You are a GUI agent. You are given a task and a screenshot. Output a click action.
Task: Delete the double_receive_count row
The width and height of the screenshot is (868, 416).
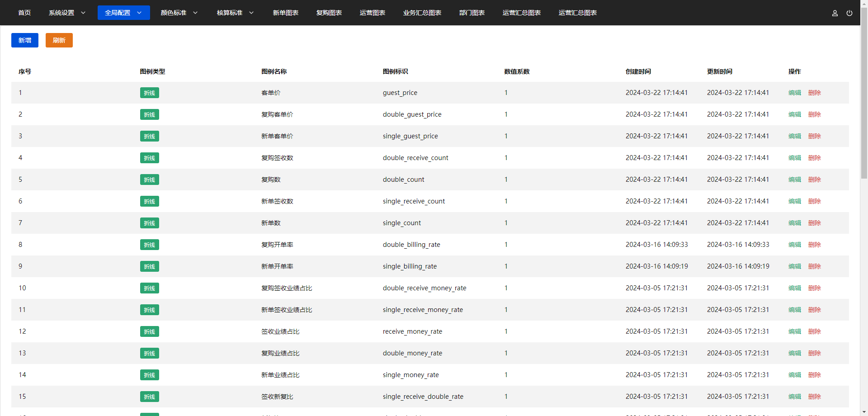click(x=815, y=158)
